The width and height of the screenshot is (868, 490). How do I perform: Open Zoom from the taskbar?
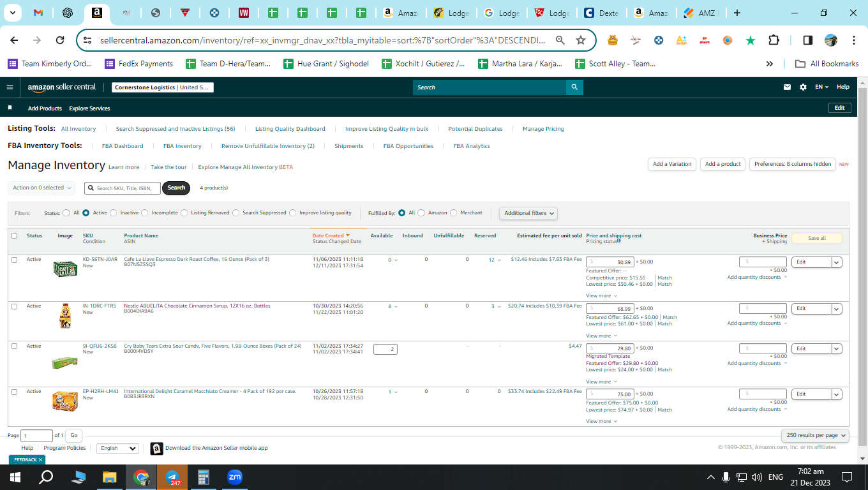(235, 477)
